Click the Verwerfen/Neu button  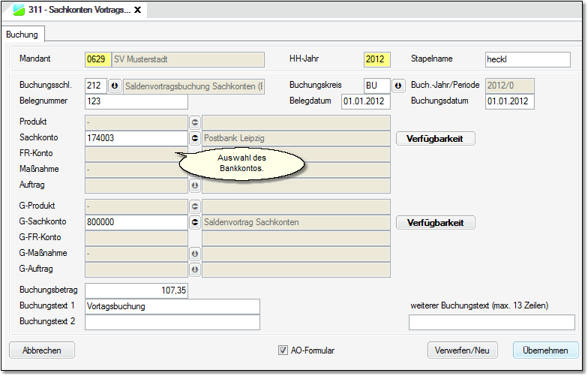click(462, 350)
